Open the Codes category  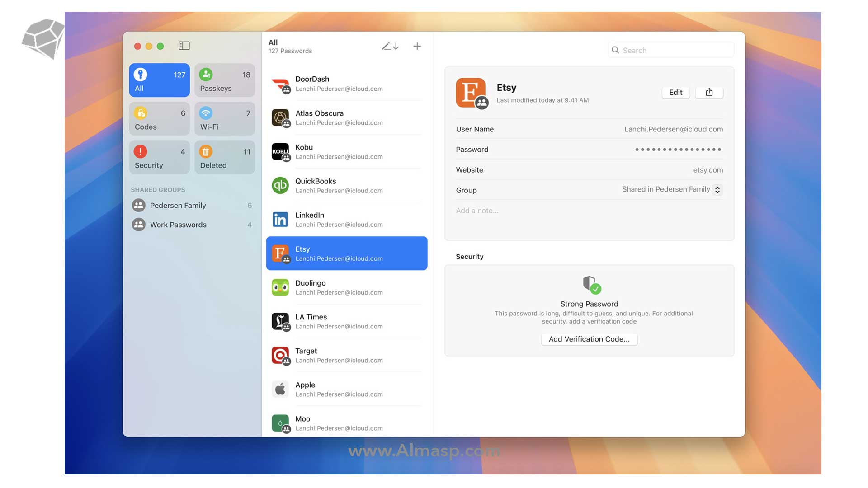click(x=159, y=118)
